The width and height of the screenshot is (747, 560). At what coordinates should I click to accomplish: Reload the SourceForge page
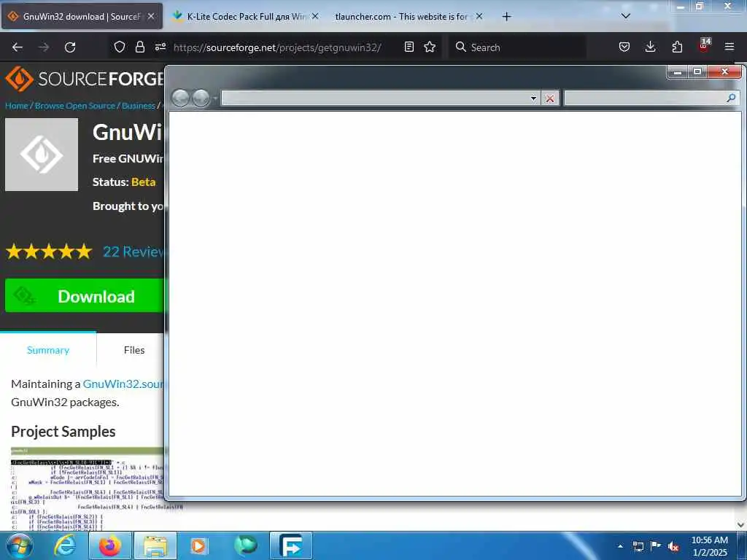[x=70, y=47]
